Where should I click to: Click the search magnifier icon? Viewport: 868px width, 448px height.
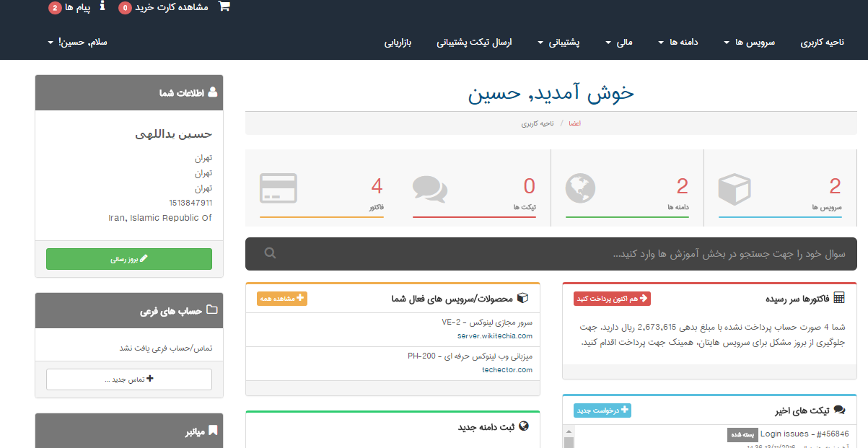270,253
